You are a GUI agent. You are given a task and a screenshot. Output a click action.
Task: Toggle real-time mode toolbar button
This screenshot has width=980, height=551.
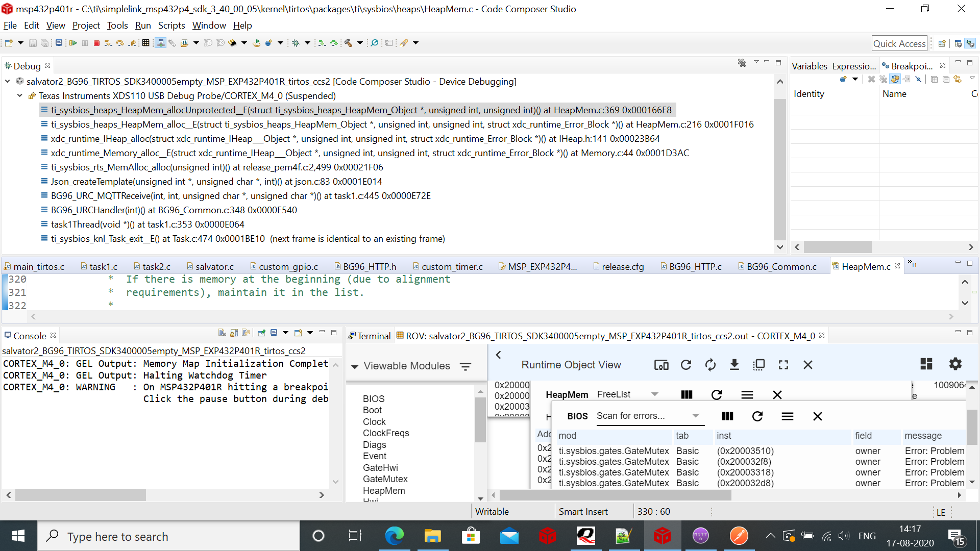point(160,43)
